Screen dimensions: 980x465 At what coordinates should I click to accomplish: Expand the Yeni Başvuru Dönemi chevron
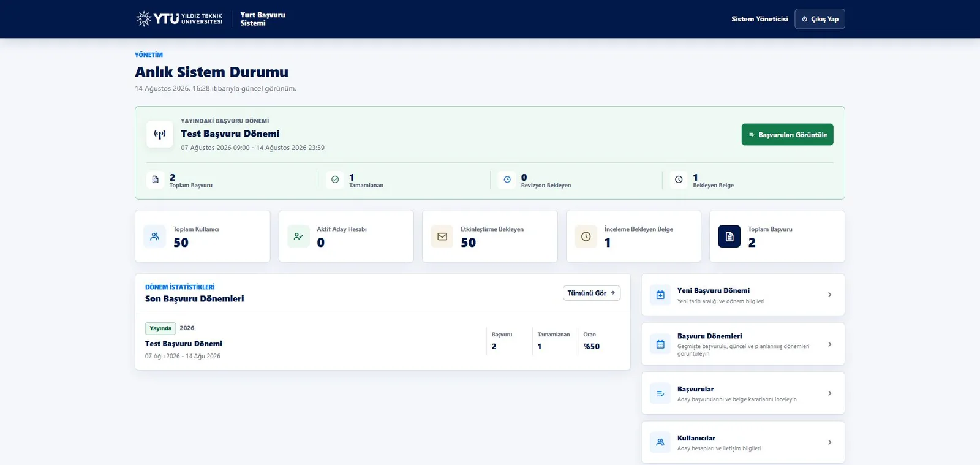pyautogui.click(x=829, y=295)
